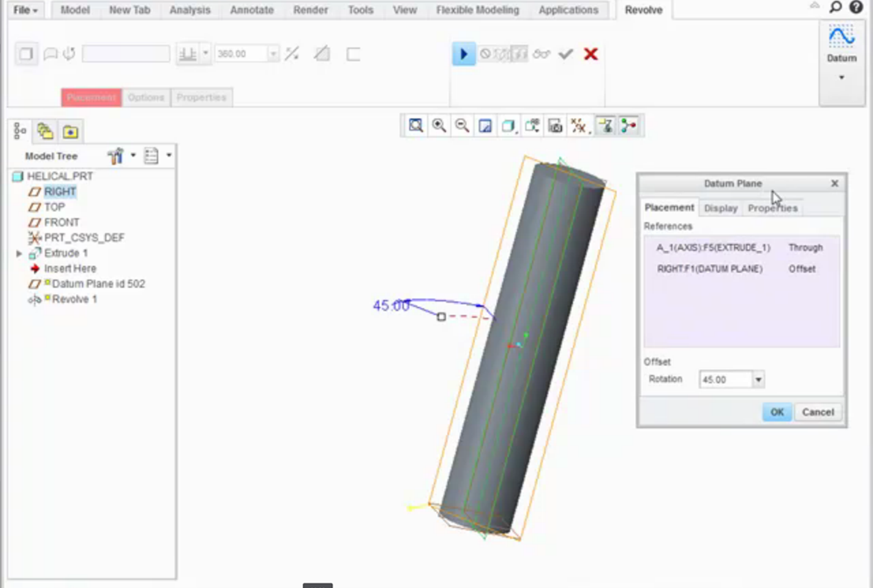Toggle the Remove Material icon
Screen dimensions: 873x588
[x=322, y=54]
